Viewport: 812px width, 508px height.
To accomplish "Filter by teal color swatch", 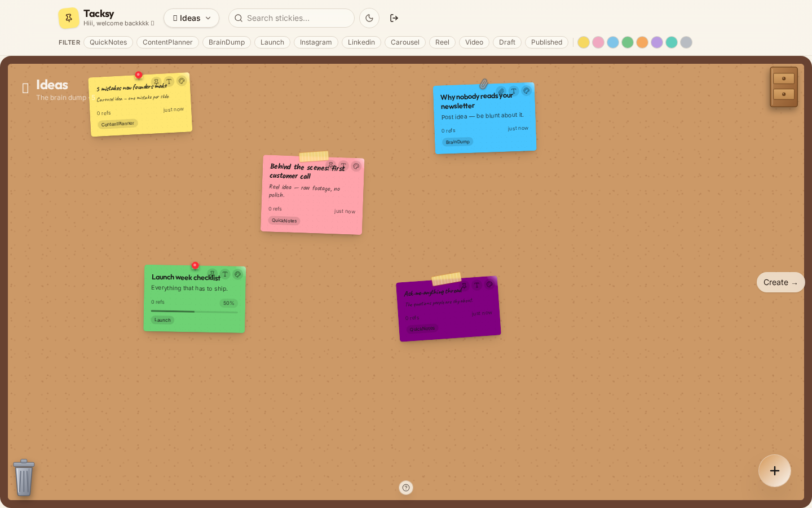I will click(x=672, y=42).
